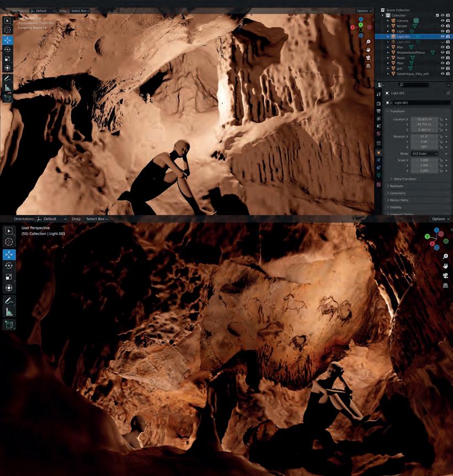This screenshot has height=476, width=453.
Task: Click the pan hand icon in lower viewport
Action: (x=445, y=266)
